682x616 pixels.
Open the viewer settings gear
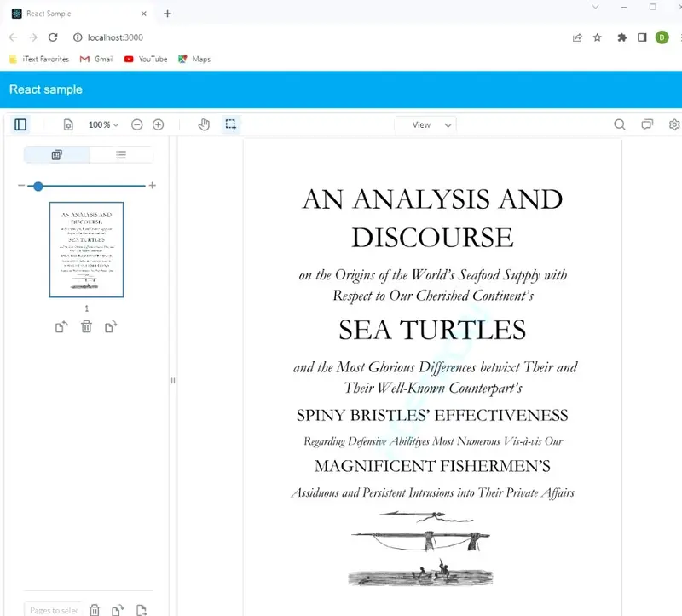click(x=674, y=124)
